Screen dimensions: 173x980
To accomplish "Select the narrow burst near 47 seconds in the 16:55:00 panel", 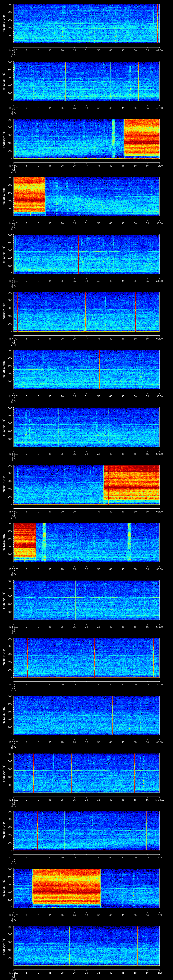I will (x=129, y=542).
